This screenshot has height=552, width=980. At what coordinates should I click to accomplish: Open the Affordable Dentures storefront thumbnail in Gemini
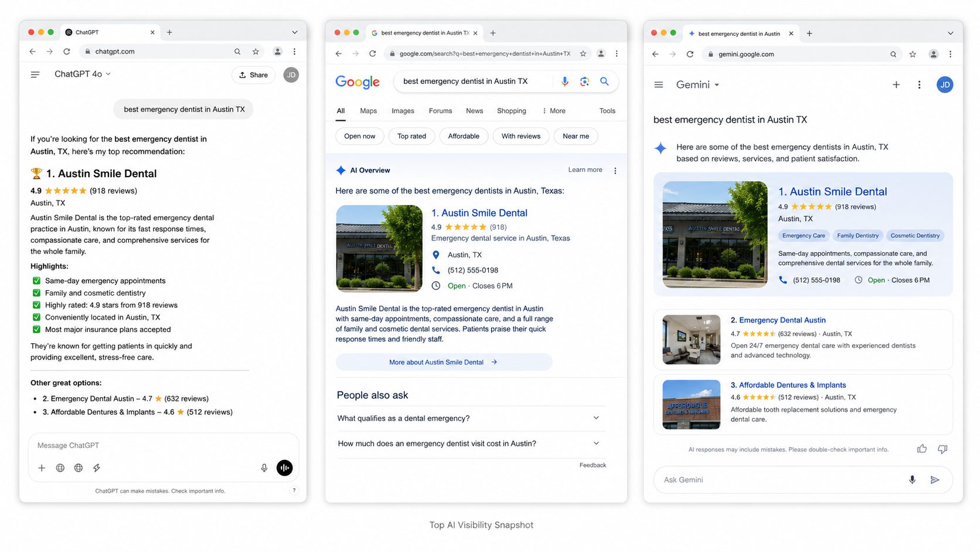(x=691, y=405)
